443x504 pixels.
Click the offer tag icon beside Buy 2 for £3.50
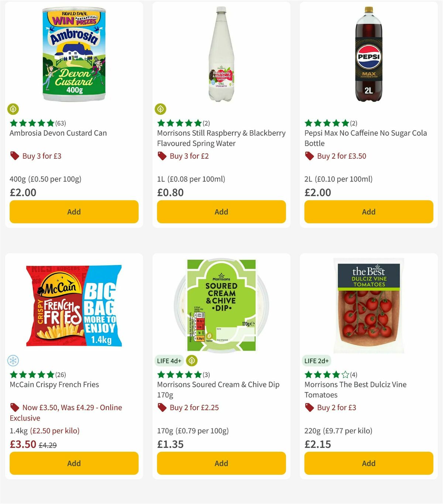(x=309, y=156)
